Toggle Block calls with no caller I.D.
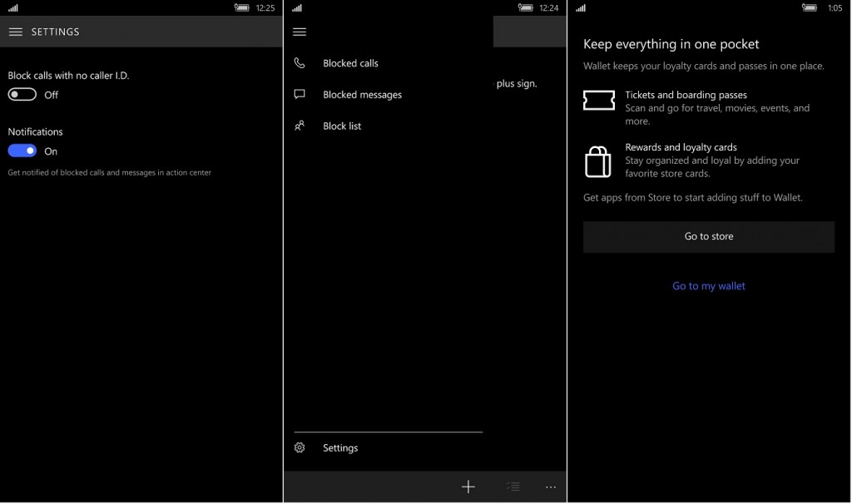The image size is (852, 504). (22, 95)
